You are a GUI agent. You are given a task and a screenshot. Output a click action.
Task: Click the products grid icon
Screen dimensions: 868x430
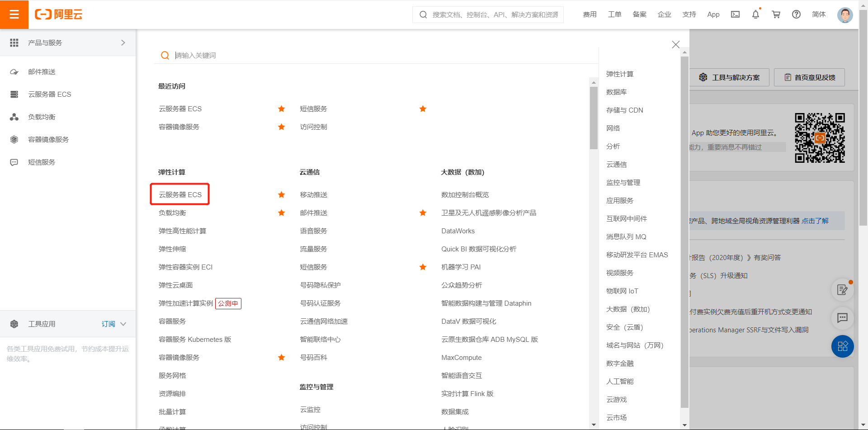(14, 43)
